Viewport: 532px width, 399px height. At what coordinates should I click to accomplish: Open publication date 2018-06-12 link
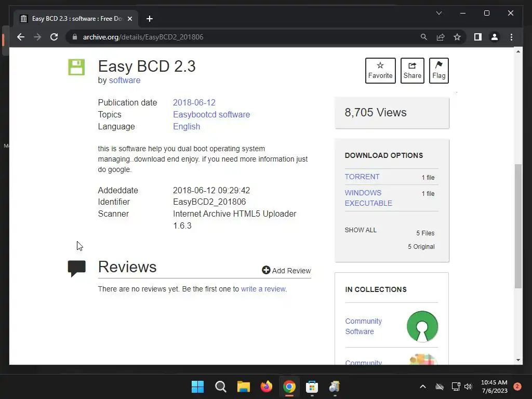point(194,102)
